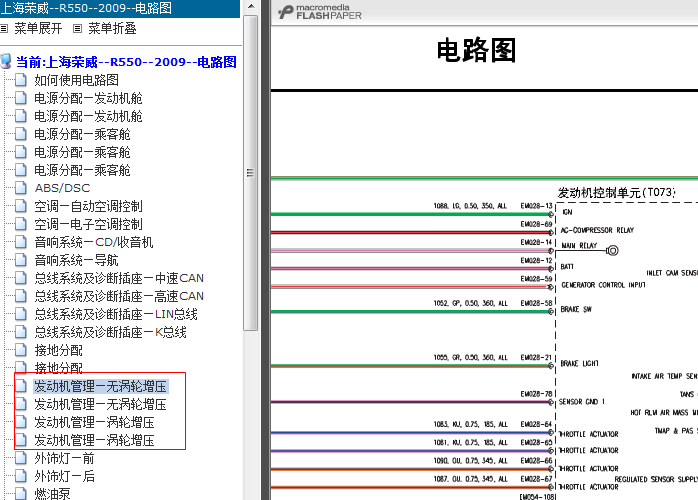Screen dimensions: 698x500
Task: Click connector label EM028-78
Action: [x=536, y=394]
